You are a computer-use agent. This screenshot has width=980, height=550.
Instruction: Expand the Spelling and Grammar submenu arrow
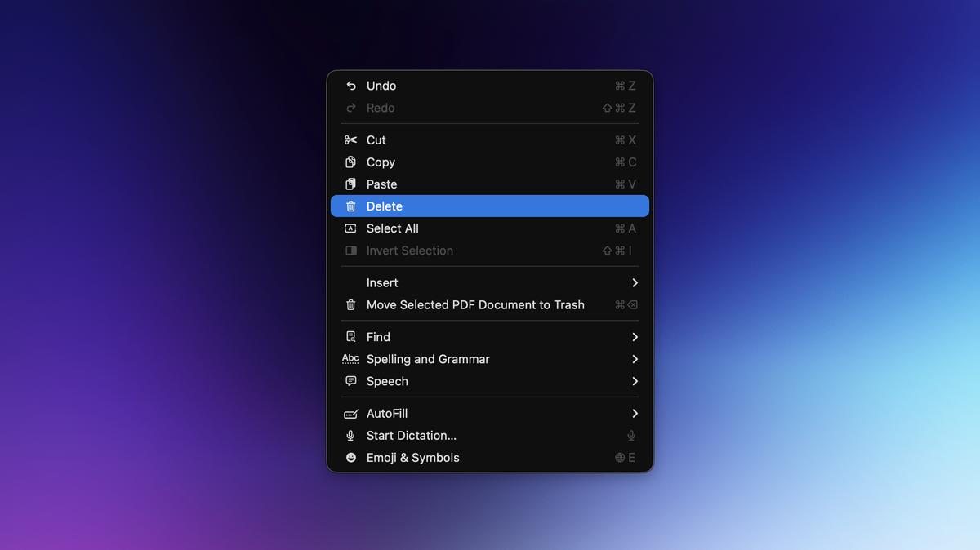tap(635, 359)
